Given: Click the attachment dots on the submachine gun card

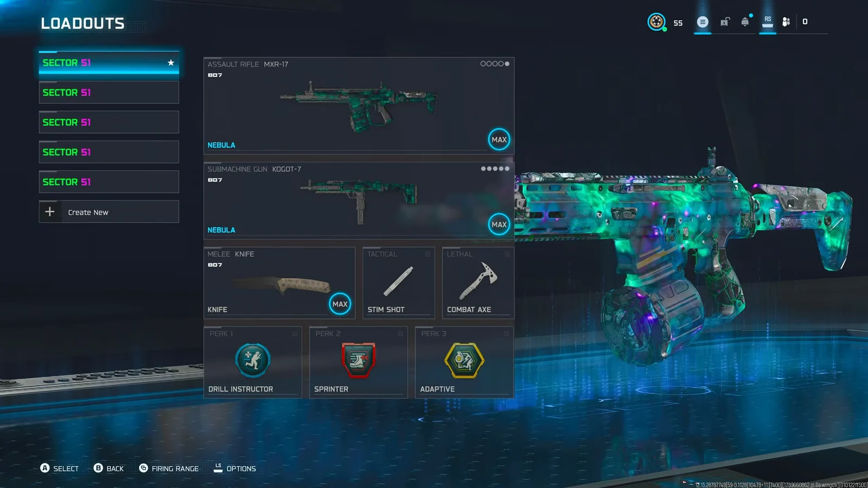Looking at the screenshot, I should pyautogui.click(x=495, y=169).
